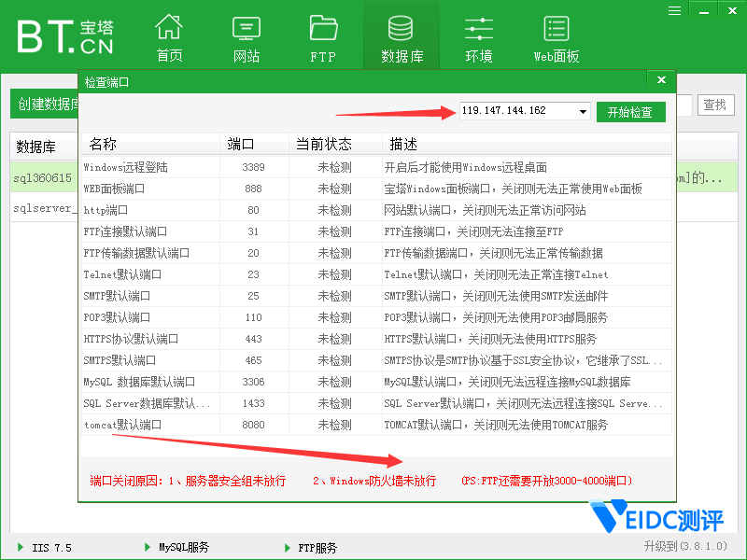Screen dimensions: 747x560
Task: Open the 首页 home icon
Action: click(169, 38)
